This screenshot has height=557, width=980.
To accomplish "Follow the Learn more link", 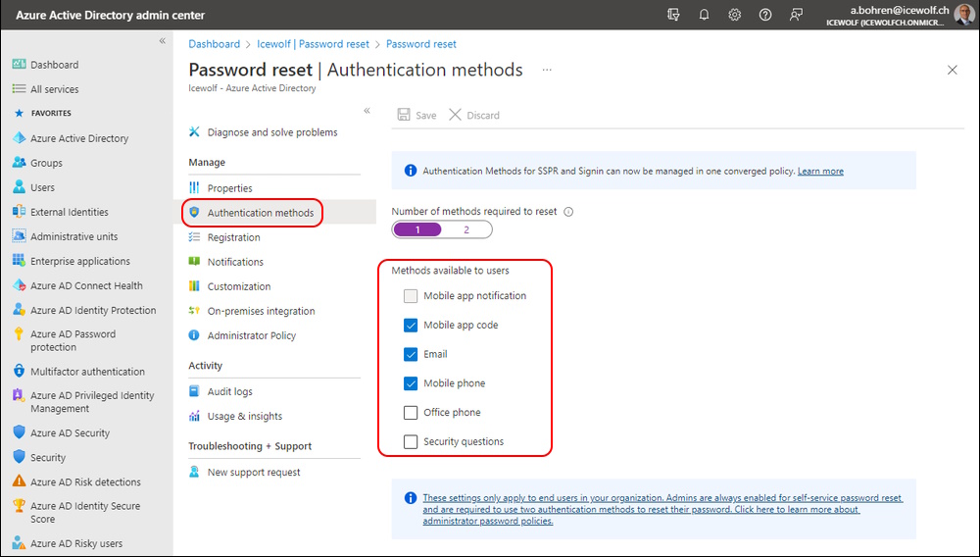I will coord(820,171).
